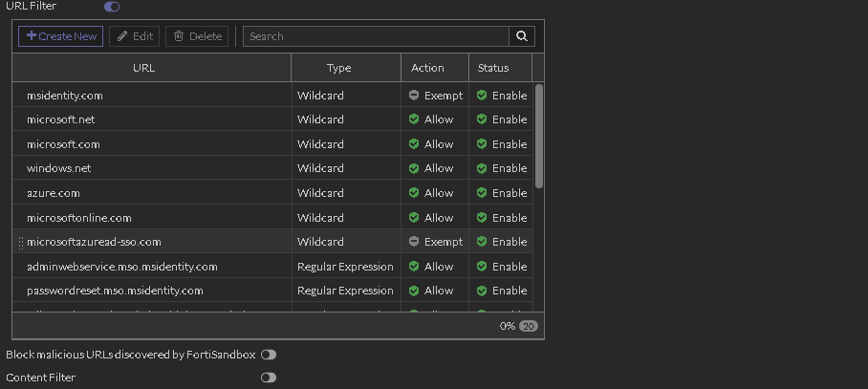Enable the Content Filter switch

[x=269, y=378]
